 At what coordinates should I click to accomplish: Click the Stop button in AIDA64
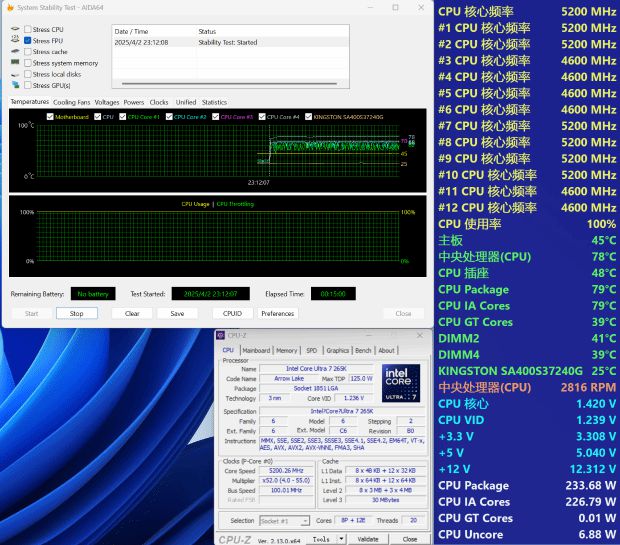click(x=77, y=313)
